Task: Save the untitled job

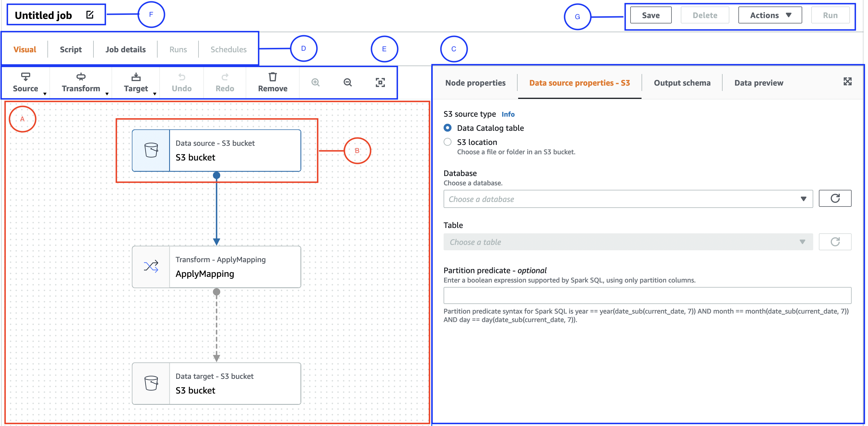Action: pos(650,15)
